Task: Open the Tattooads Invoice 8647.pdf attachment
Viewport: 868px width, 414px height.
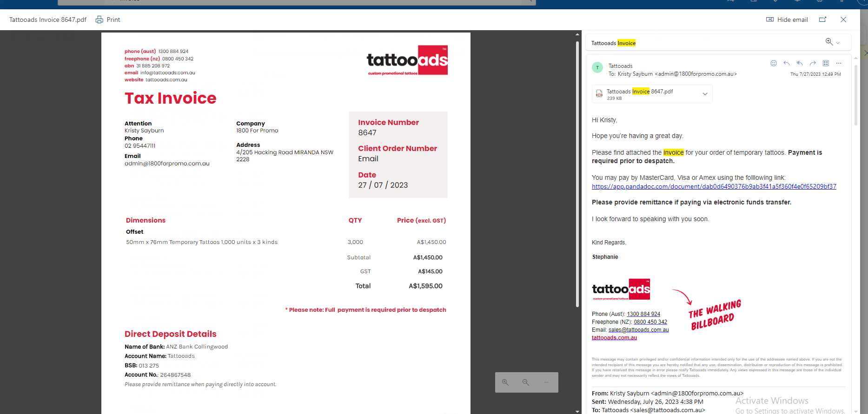Action: pos(652,94)
